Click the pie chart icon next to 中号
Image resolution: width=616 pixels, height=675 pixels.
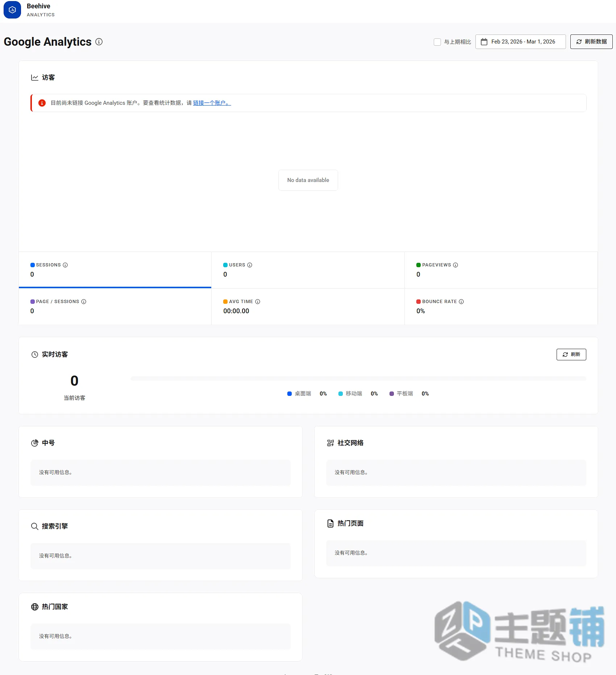[35, 443]
